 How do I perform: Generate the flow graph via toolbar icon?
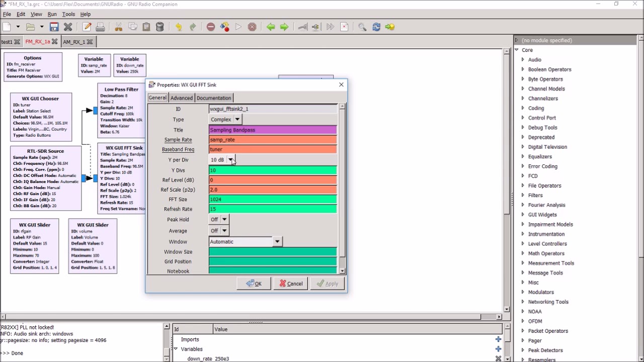(225, 27)
